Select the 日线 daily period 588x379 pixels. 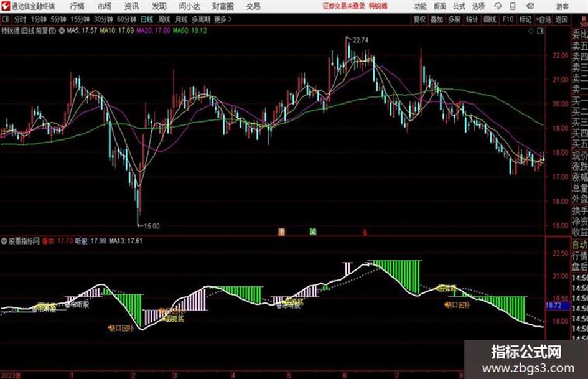[x=147, y=19]
